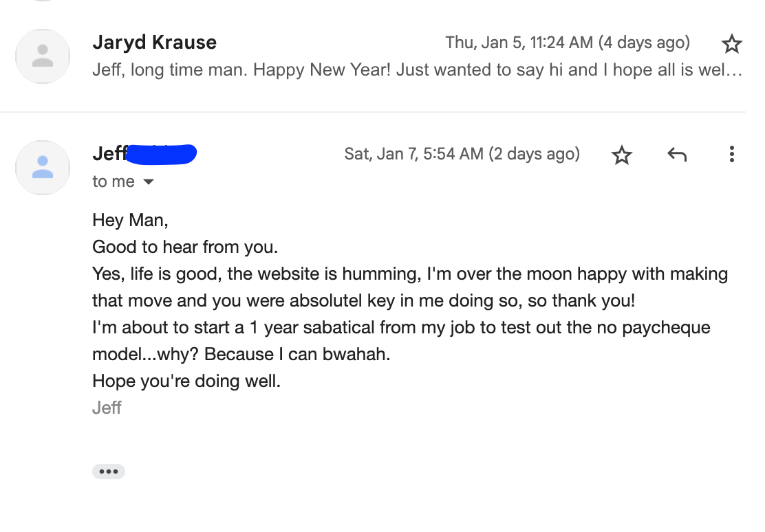This screenshot has height=532, width=765.
Task: Click the gray "Jeff" signature text
Action: tap(107, 408)
